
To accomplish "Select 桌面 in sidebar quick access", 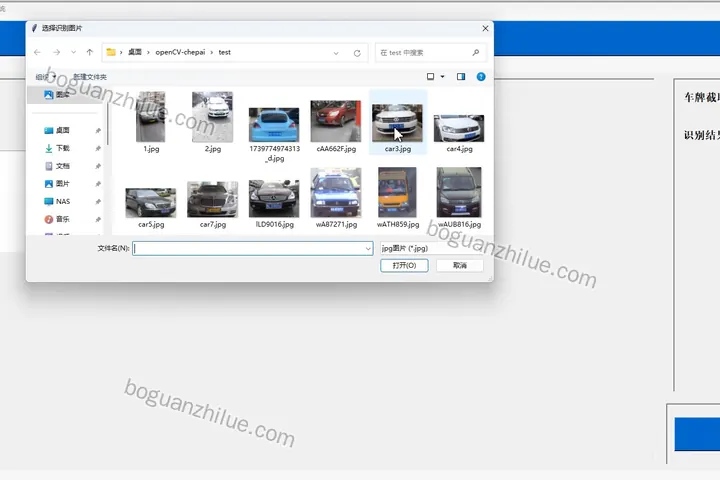I will (62, 130).
